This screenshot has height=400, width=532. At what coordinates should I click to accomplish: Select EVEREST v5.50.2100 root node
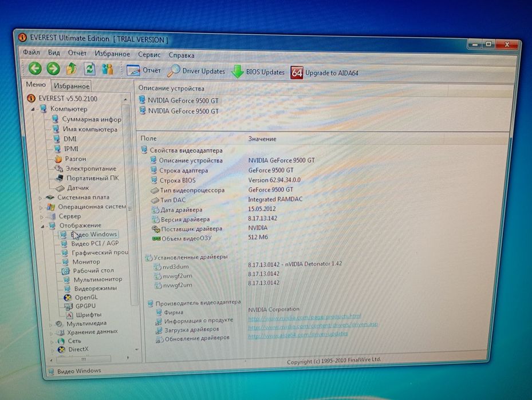[68, 98]
